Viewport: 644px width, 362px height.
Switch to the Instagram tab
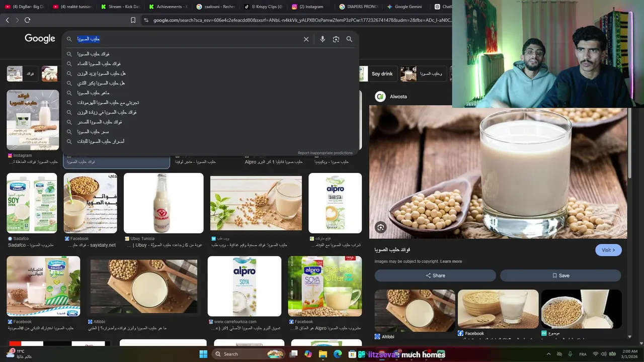pyautogui.click(x=311, y=7)
